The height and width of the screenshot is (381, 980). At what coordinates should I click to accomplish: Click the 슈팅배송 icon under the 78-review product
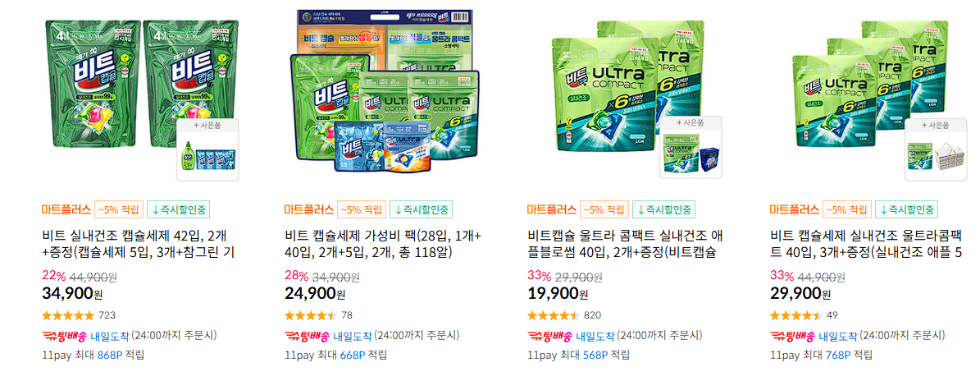click(308, 335)
